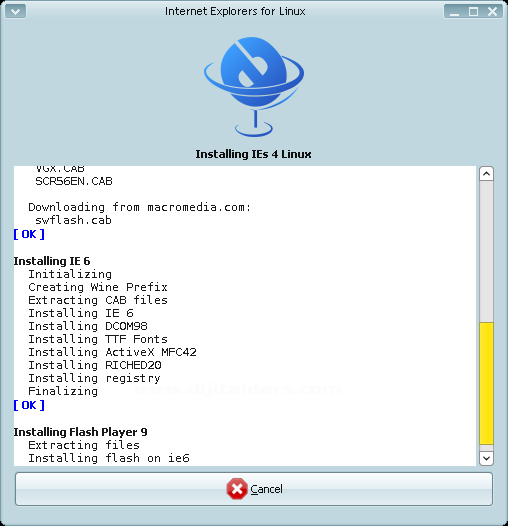Click the 'Installing RICHED20' line
This screenshot has width=508, height=526.
click(x=95, y=365)
